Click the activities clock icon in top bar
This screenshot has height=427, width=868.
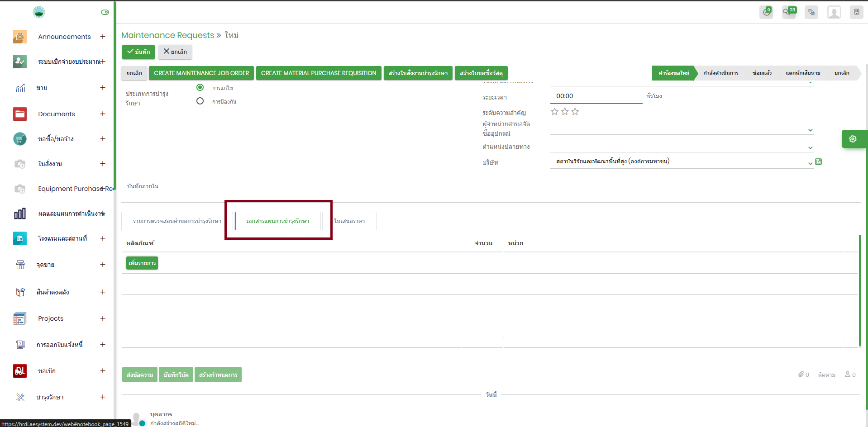tap(766, 12)
